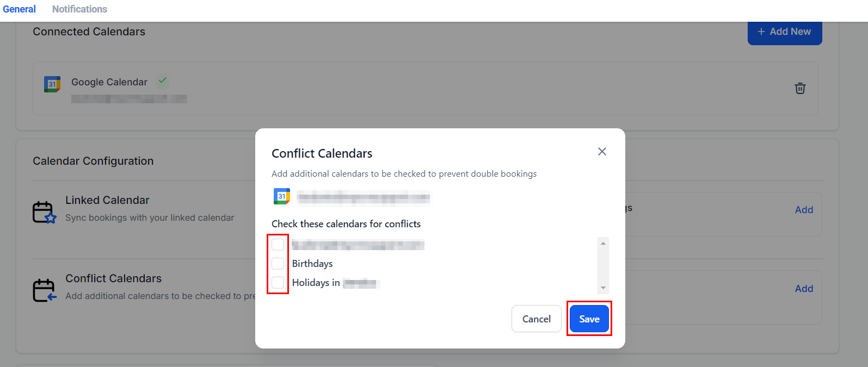This screenshot has width=868, height=367.
Task: Click Add link for Linked Calendar row
Action: [804, 210]
